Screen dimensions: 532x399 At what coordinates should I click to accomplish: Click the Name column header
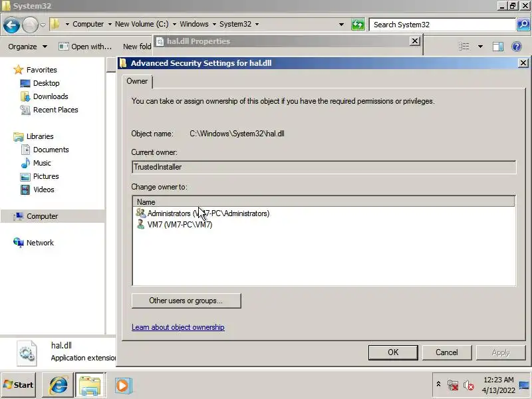tap(324, 202)
